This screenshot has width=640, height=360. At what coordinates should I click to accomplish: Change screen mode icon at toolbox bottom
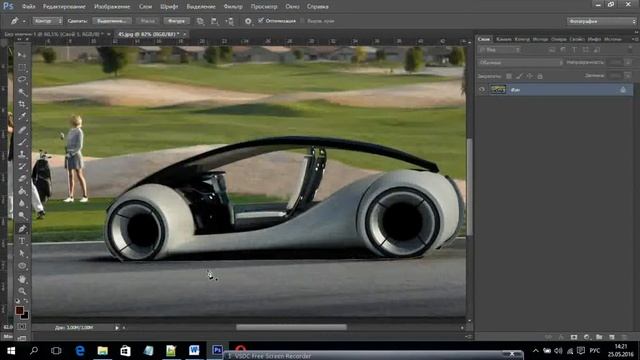tap(22, 338)
